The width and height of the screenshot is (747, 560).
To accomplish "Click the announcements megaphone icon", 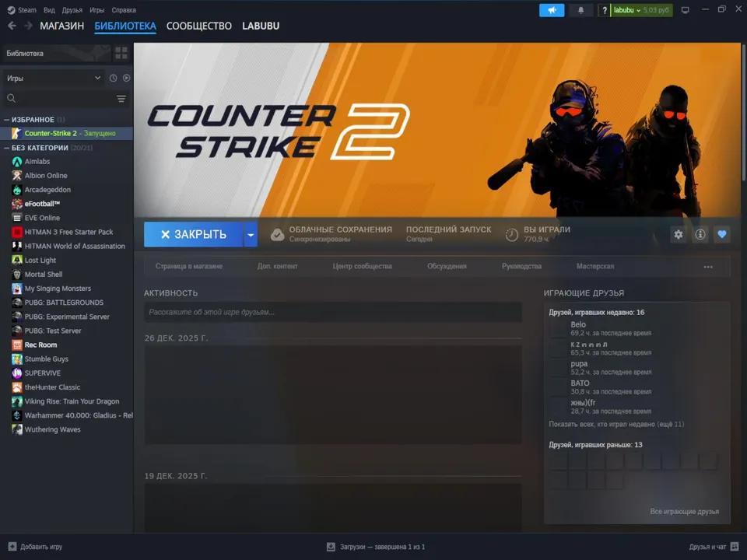I will click(x=552, y=10).
